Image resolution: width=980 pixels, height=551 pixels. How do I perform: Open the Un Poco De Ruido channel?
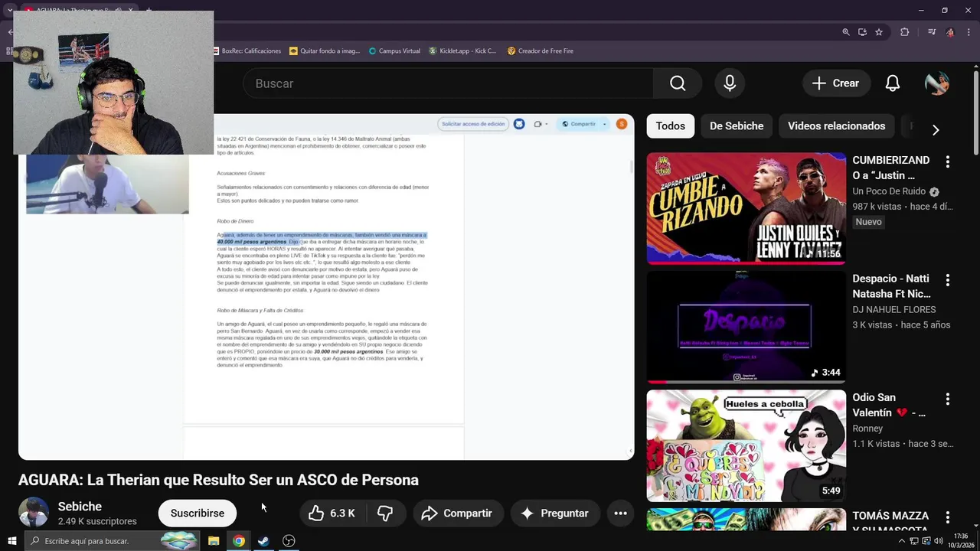889,191
